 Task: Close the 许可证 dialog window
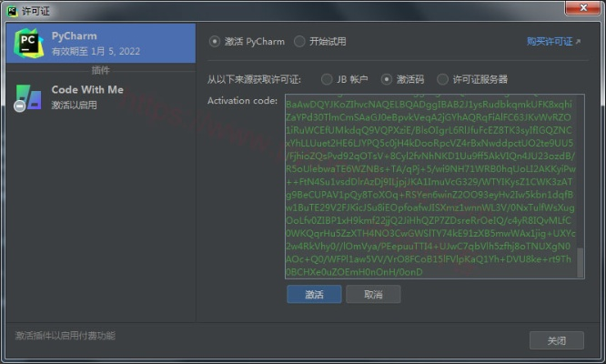coord(583,7)
